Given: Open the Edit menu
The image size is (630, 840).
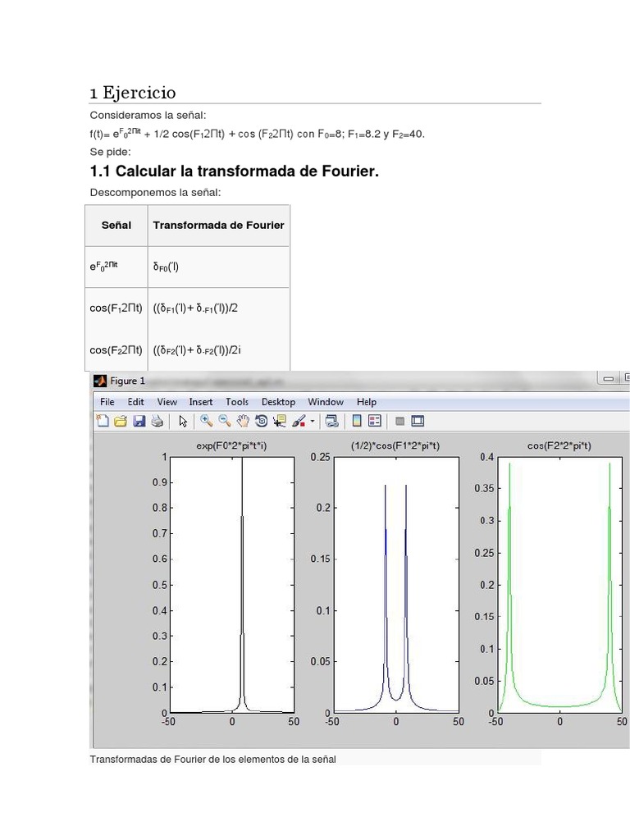Looking at the screenshot, I should point(135,402).
